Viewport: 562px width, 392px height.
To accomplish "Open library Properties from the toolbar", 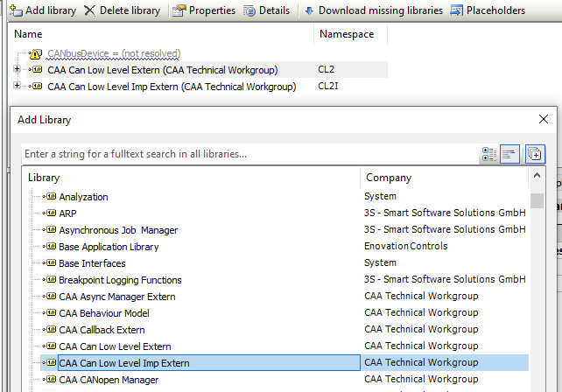I will [204, 10].
